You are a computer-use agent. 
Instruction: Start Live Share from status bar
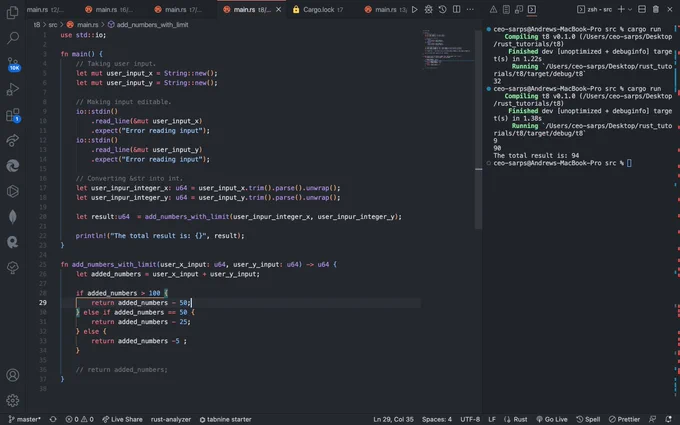pos(122,419)
